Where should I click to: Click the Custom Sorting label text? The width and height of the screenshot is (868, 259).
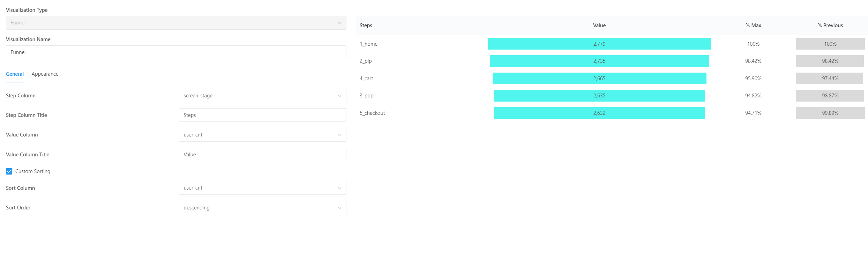[33, 171]
